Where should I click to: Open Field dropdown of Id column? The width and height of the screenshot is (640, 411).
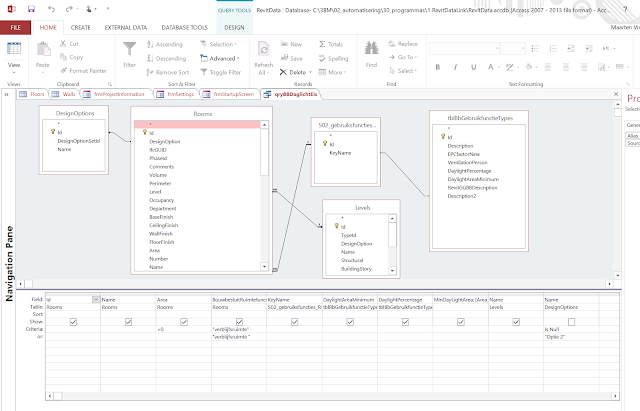(x=96, y=299)
